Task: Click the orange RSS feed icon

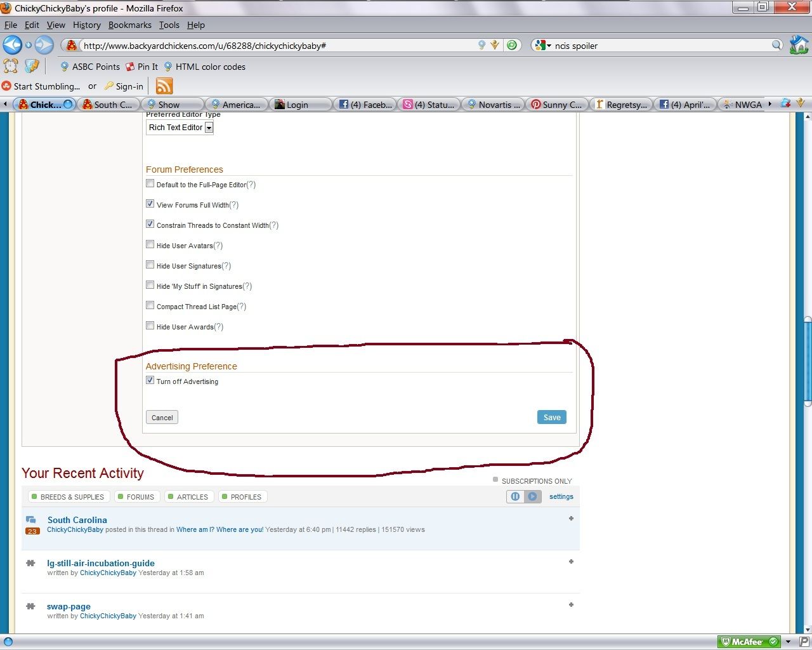Action: [164, 86]
